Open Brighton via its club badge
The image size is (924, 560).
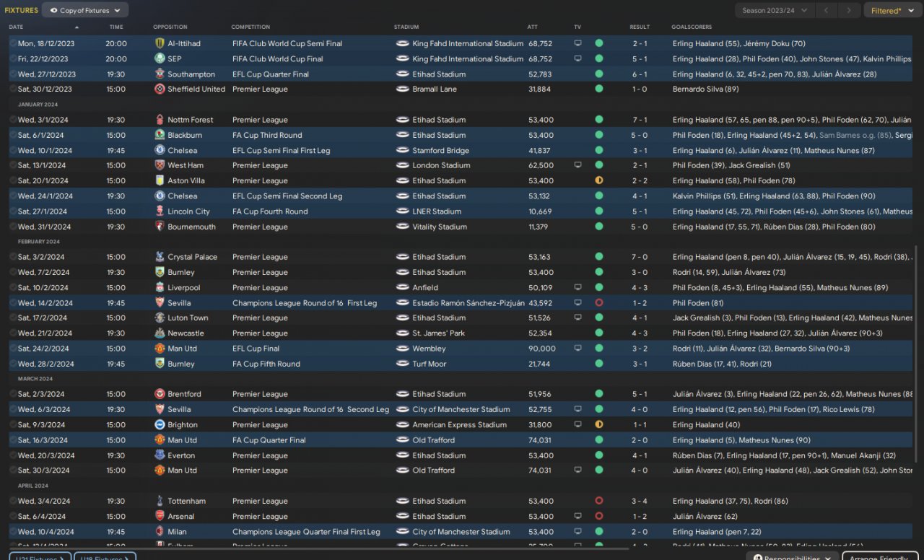click(x=160, y=425)
